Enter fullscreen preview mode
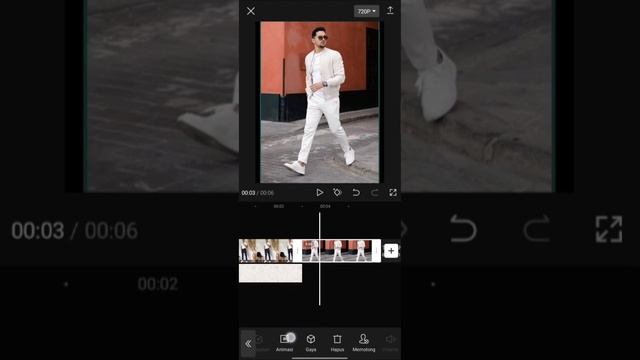The height and width of the screenshot is (360, 640). [x=393, y=192]
